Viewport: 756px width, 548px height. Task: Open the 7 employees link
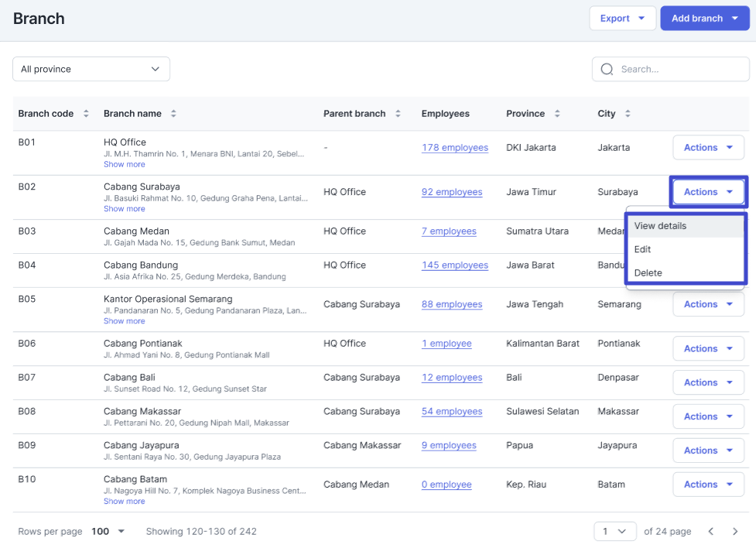(x=449, y=231)
